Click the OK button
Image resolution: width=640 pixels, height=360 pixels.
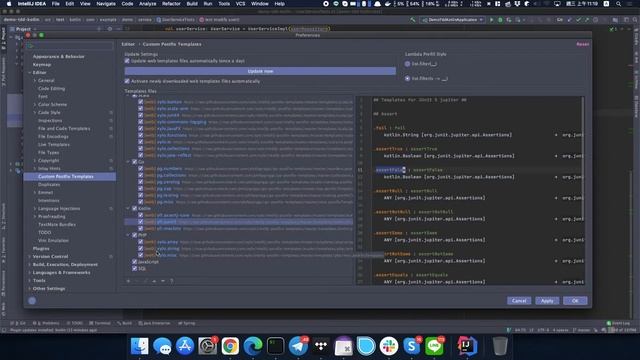(575, 301)
